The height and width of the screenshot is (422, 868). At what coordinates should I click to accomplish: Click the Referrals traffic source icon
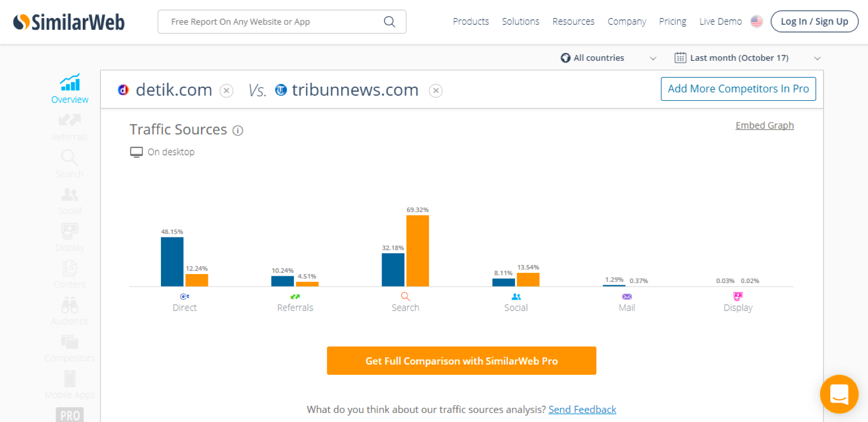tap(295, 297)
